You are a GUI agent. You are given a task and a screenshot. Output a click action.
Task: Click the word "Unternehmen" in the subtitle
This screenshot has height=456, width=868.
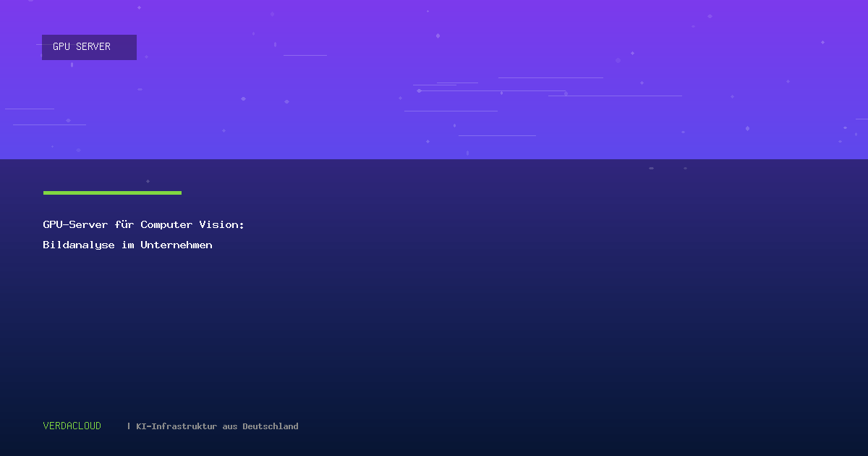176,245
